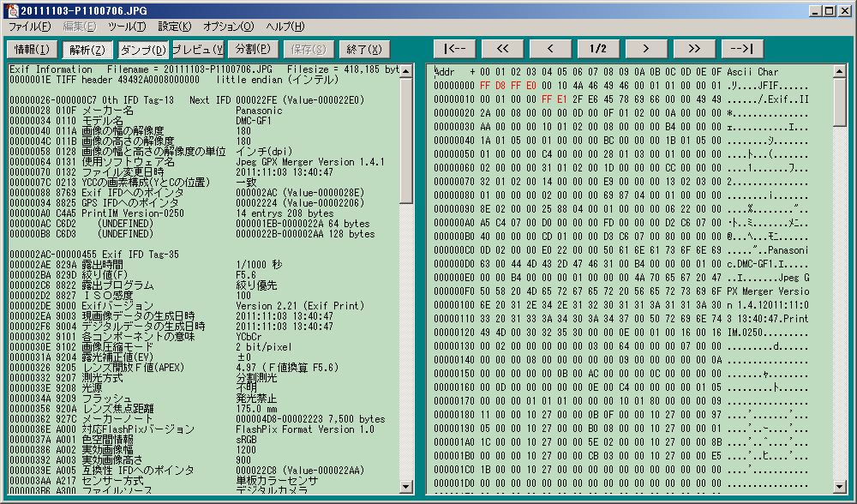Click the << fast backward button
Image resolution: width=857 pixels, height=504 pixels.
pyautogui.click(x=502, y=49)
